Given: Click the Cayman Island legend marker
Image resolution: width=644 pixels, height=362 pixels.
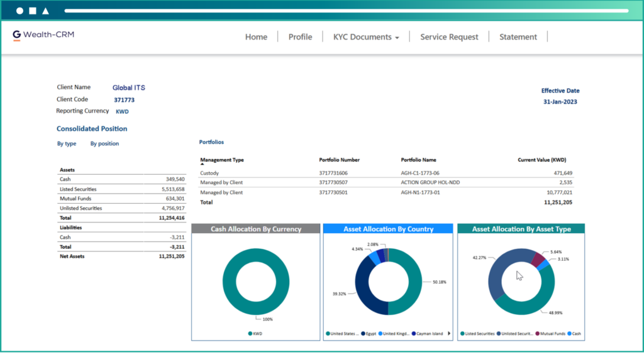Looking at the screenshot, I should pyautogui.click(x=413, y=334).
